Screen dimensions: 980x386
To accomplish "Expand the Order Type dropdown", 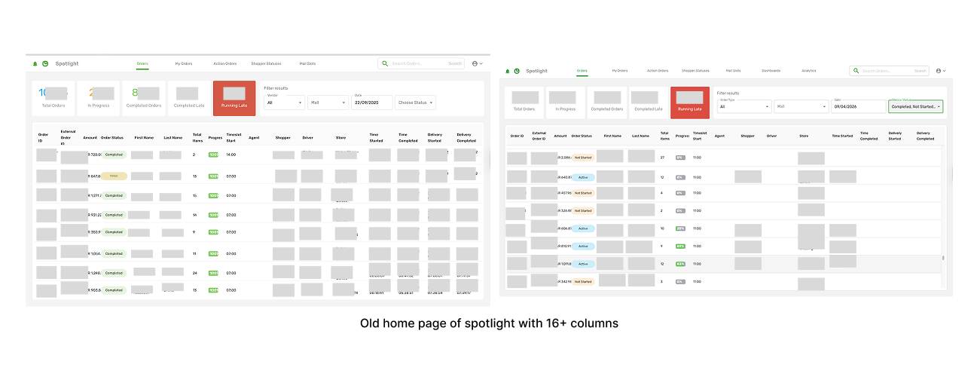I will (x=744, y=107).
